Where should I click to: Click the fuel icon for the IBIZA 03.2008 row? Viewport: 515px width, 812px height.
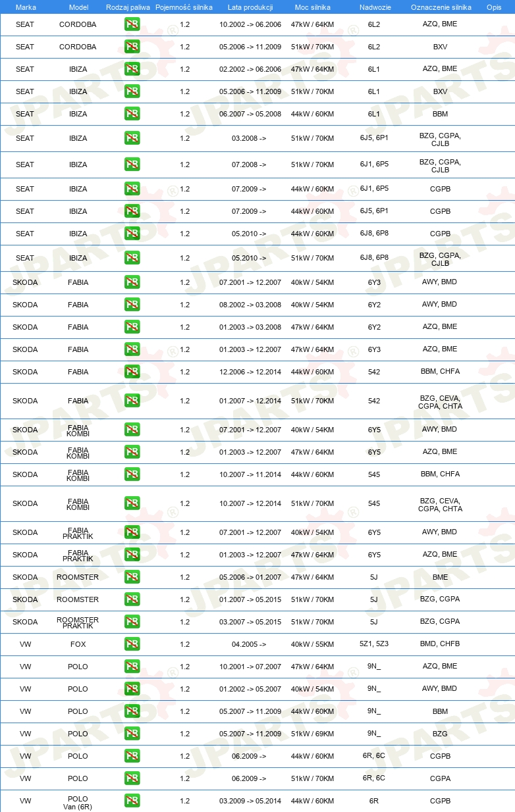point(132,138)
